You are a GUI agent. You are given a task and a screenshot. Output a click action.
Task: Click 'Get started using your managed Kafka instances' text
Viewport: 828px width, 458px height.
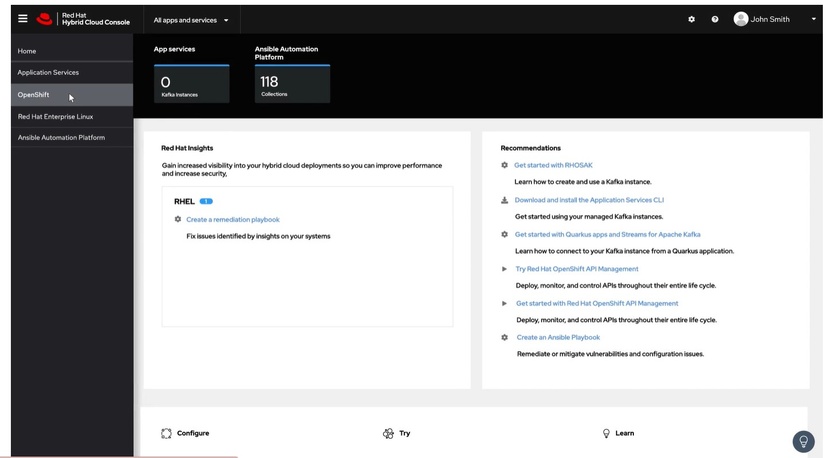[x=589, y=217]
